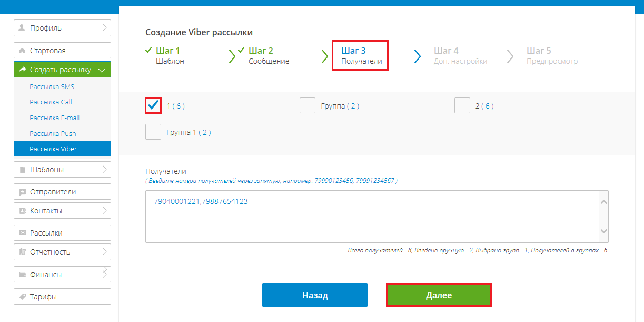
Task: Click the contacts icon beside Контакты
Action: pyautogui.click(x=22, y=211)
